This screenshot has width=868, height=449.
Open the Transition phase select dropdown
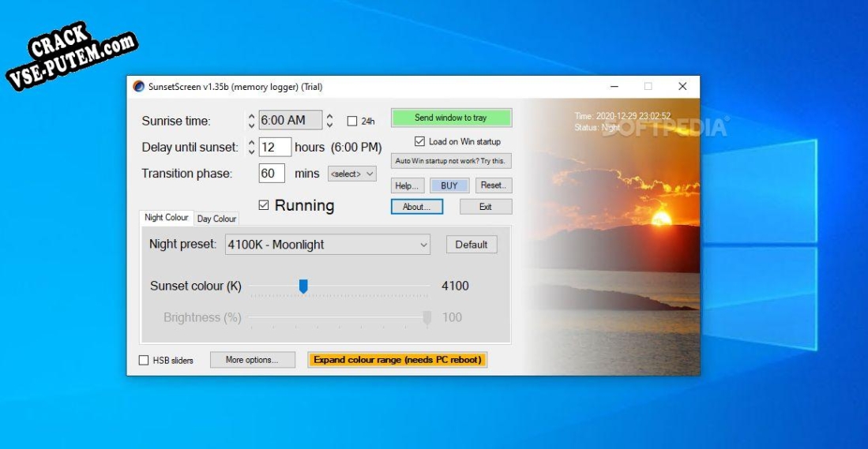(352, 174)
